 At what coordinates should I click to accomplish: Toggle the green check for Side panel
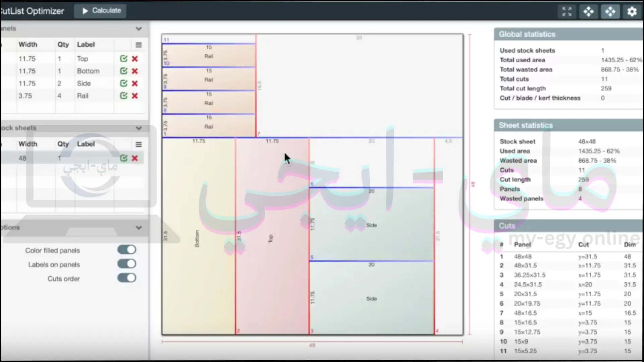tap(124, 83)
